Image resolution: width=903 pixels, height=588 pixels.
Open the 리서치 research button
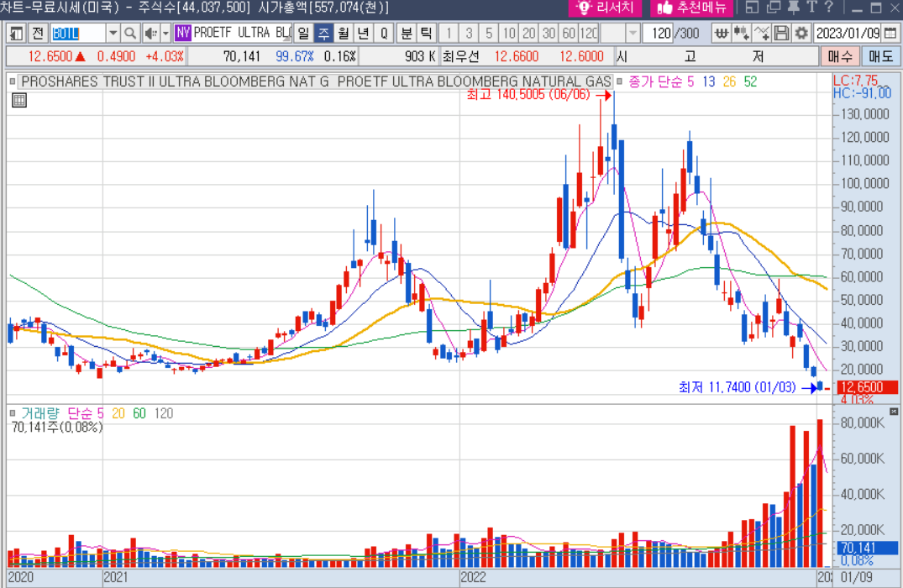[605, 8]
